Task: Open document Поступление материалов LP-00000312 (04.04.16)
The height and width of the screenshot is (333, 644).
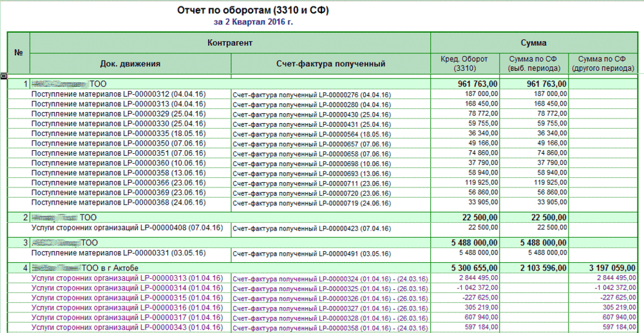Action: click(118, 94)
